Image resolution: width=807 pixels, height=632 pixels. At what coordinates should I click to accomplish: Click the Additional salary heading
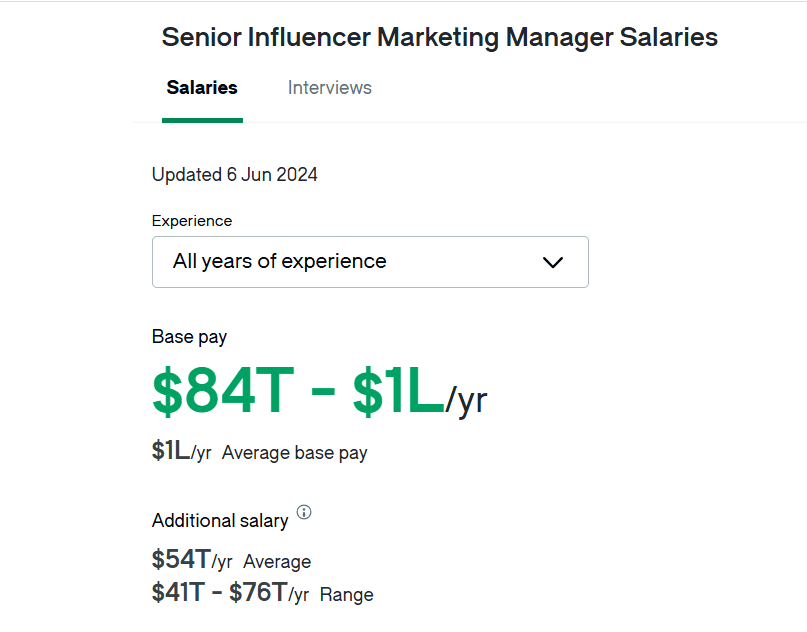pyautogui.click(x=220, y=520)
